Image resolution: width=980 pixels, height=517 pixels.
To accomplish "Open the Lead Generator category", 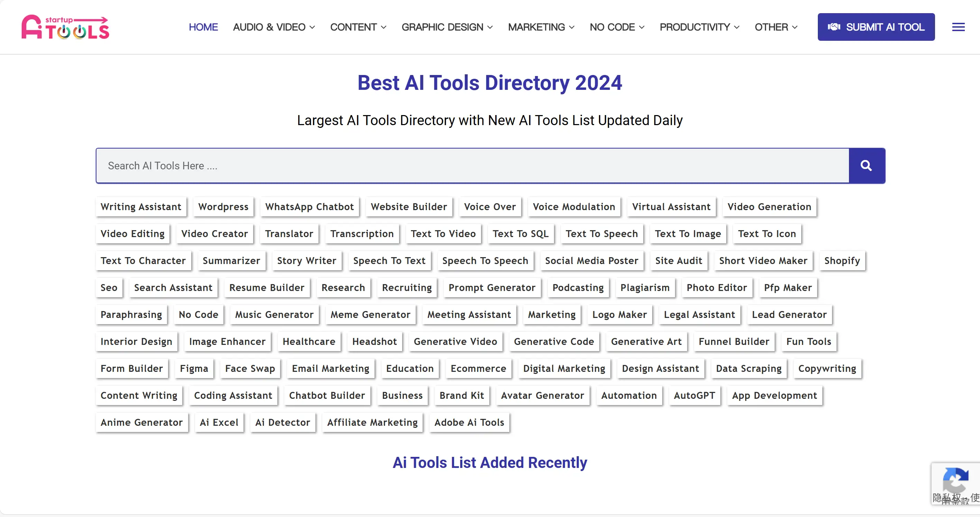I will [789, 315].
